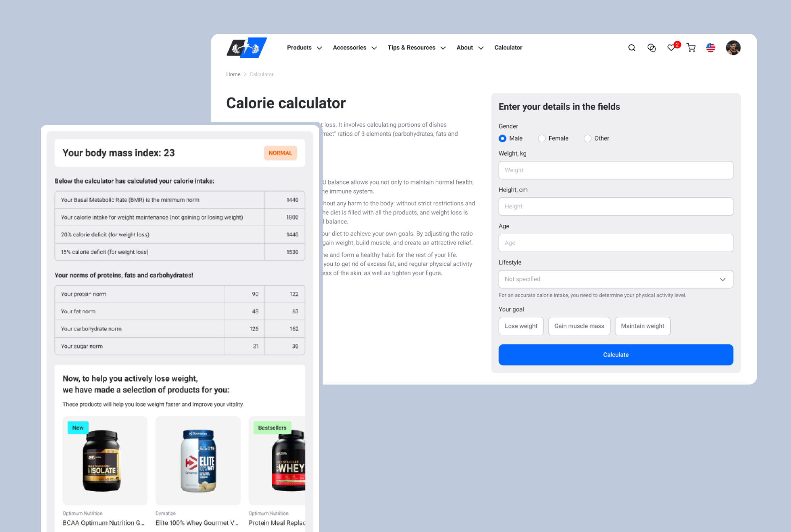Image resolution: width=791 pixels, height=532 pixels.
Task: Click the shopping cart icon
Action: coord(690,47)
